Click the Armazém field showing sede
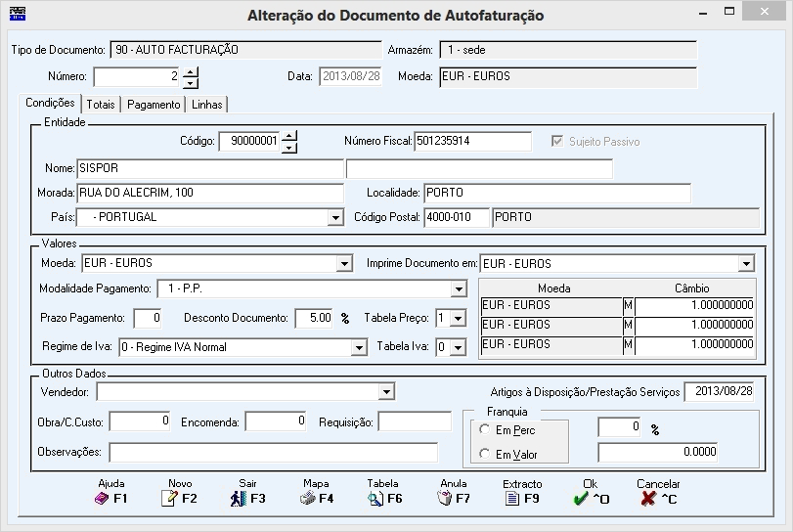 point(568,50)
